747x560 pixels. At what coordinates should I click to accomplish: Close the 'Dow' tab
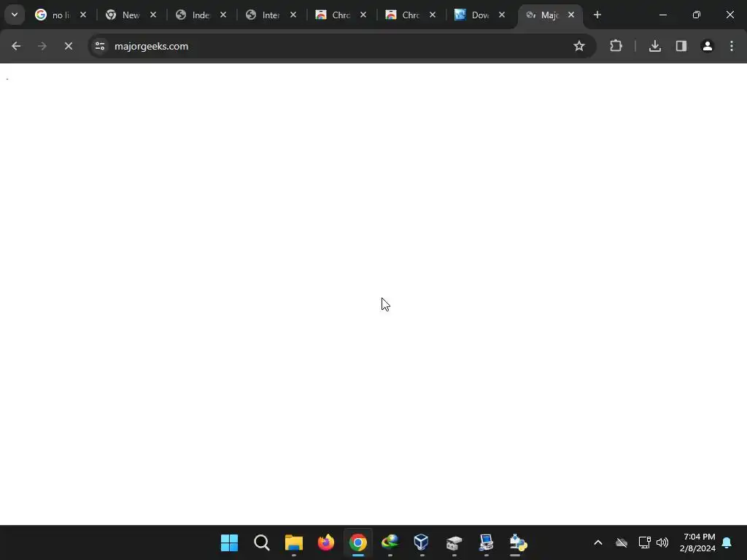[x=502, y=15]
